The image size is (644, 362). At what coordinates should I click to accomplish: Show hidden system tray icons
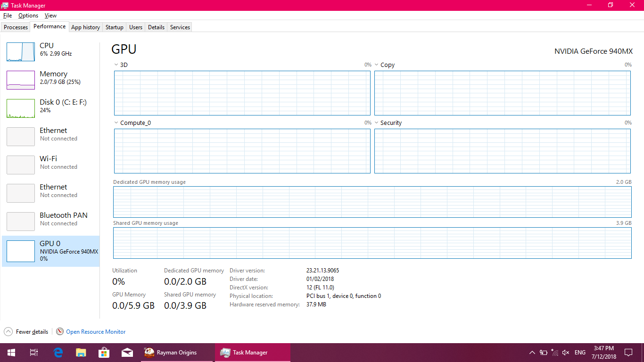pos(532,353)
